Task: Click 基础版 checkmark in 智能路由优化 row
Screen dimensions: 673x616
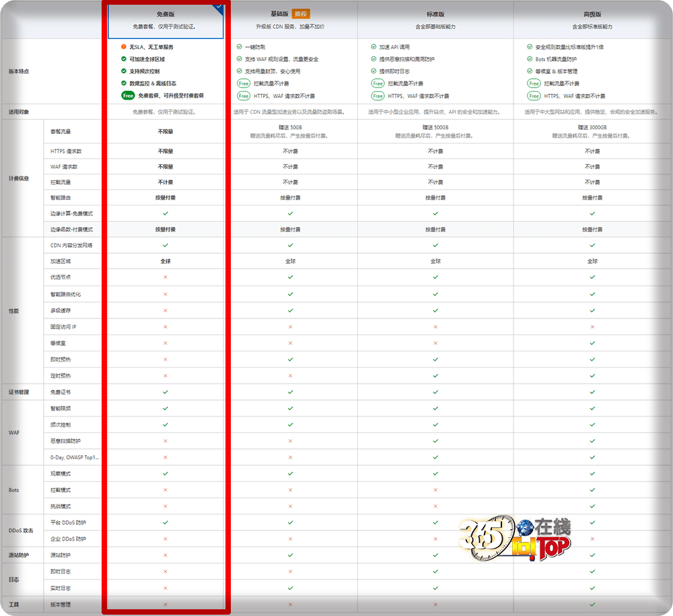Action: pyautogui.click(x=291, y=294)
